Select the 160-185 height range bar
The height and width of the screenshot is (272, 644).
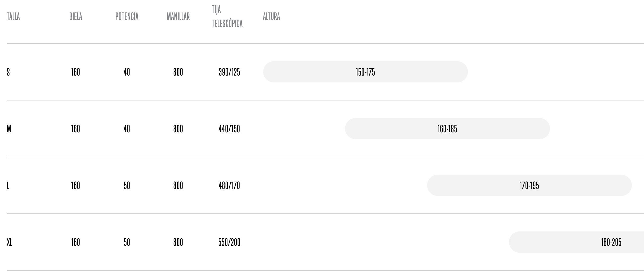point(447,129)
